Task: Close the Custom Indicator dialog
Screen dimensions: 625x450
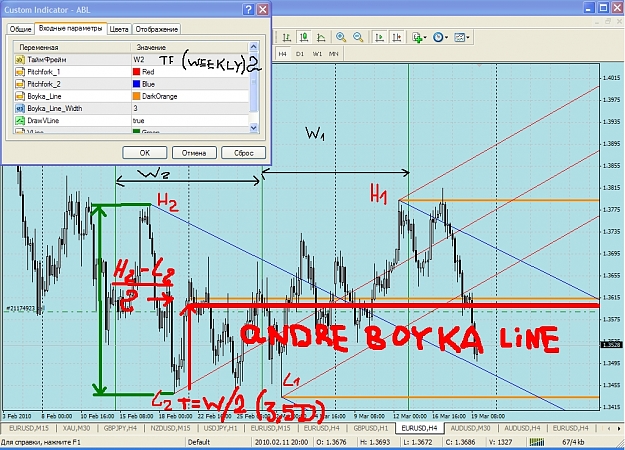Action: point(262,10)
